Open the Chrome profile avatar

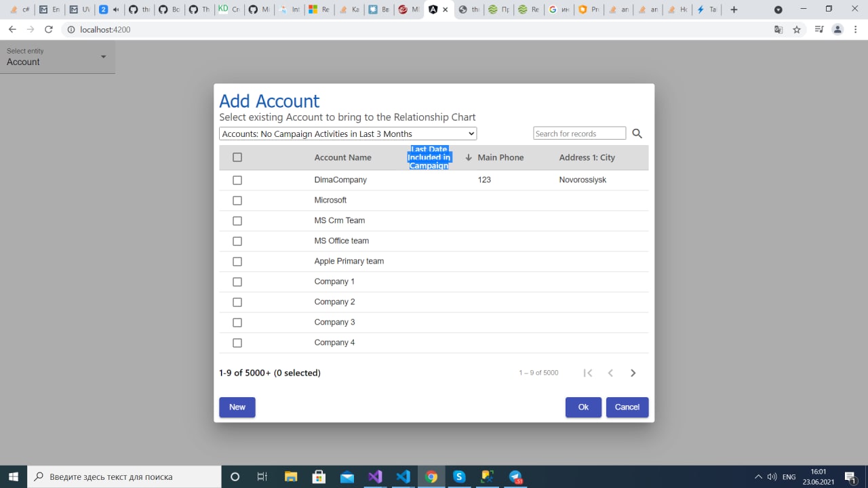(x=837, y=30)
